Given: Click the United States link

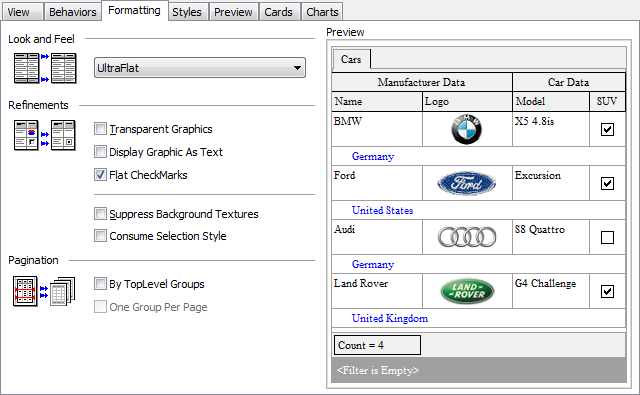Looking at the screenshot, I should click(382, 210).
